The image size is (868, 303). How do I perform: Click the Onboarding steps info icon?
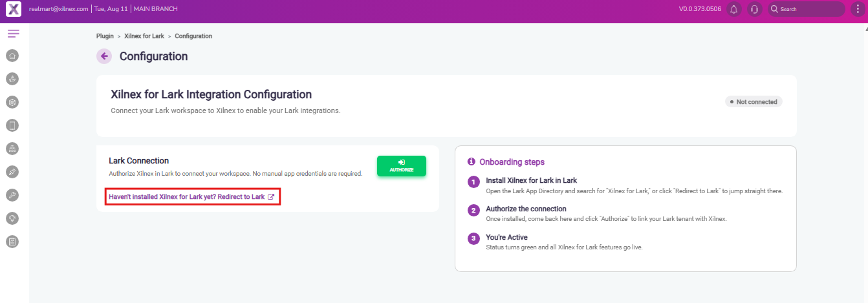(472, 162)
